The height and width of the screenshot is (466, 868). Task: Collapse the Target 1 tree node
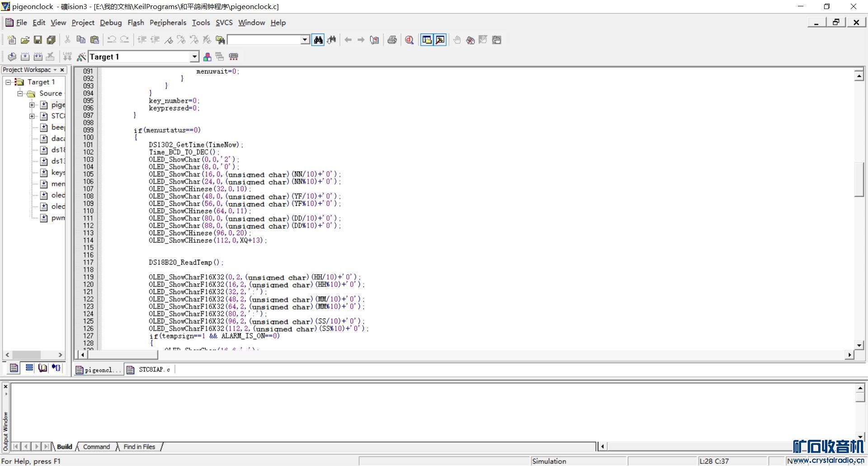coord(8,82)
